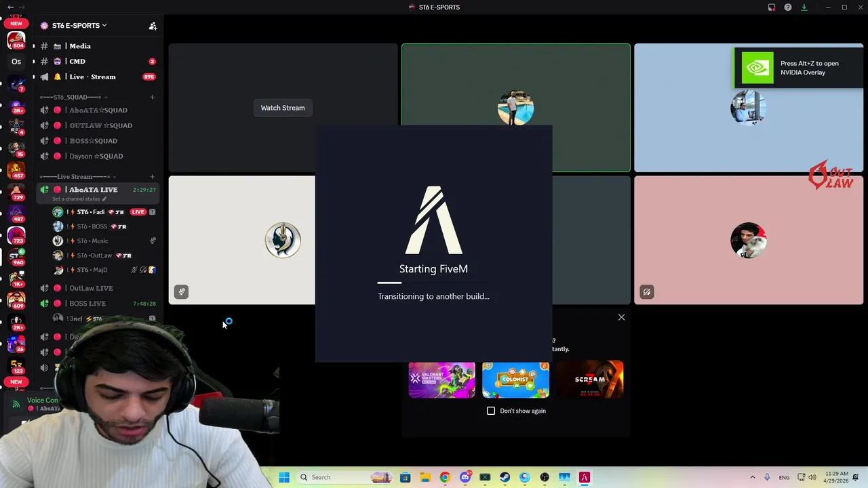Open the Os server in the server list
The height and width of the screenshot is (488, 868).
click(x=16, y=62)
